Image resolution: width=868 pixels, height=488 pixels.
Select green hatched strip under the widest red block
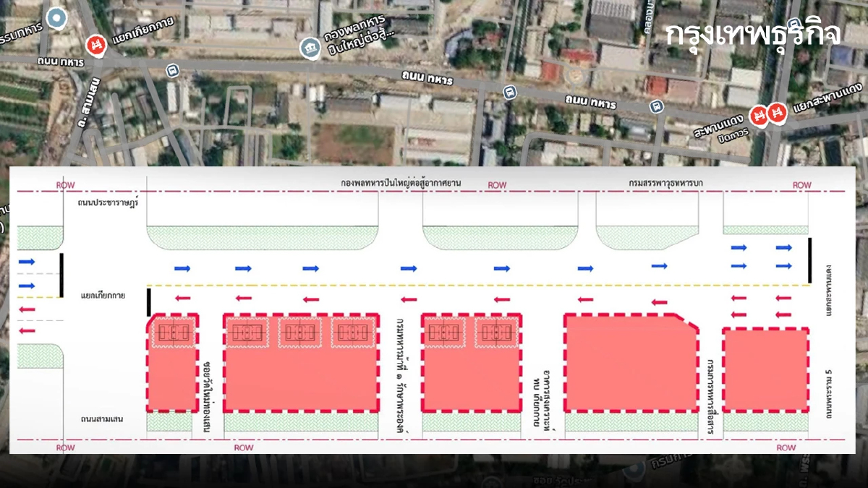[x=301, y=422]
